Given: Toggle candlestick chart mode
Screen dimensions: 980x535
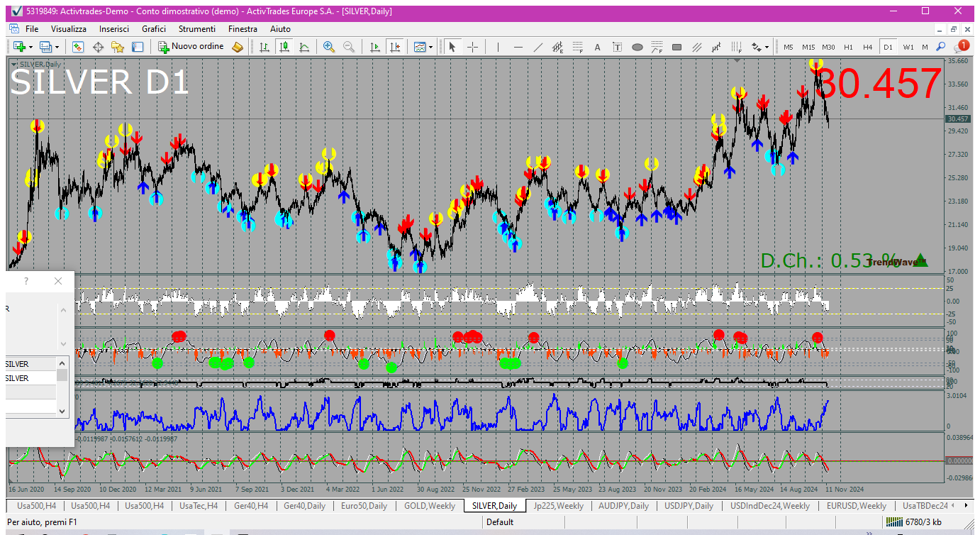Looking at the screenshot, I should pyautogui.click(x=284, y=47).
